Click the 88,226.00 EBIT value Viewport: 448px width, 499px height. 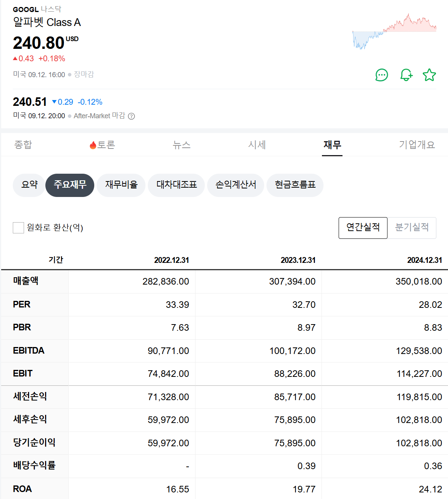[x=295, y=374]
